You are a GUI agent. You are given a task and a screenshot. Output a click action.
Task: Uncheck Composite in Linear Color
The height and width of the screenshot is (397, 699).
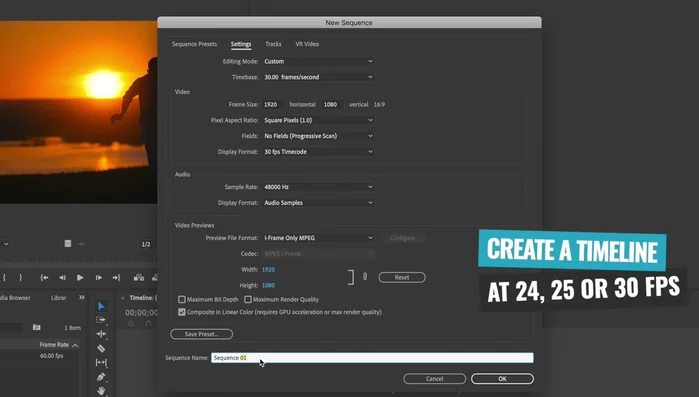pyautogui.click(x=182, y=312)
